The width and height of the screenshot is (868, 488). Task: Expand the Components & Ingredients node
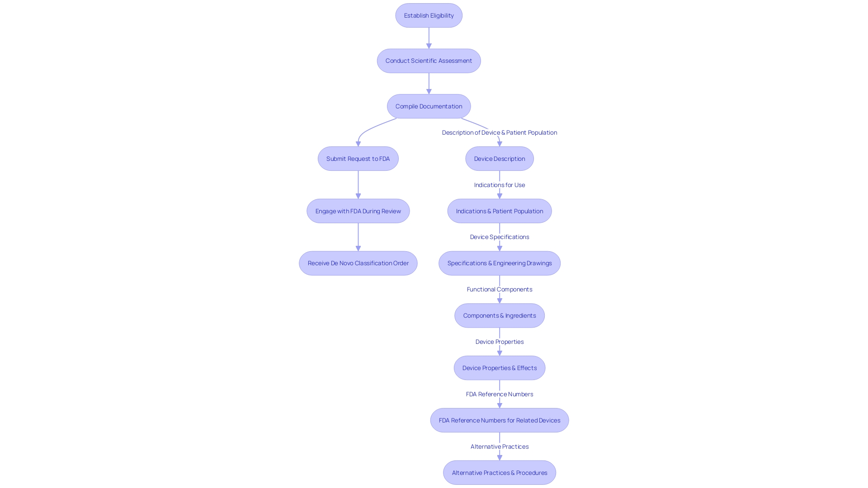click(500, 315)
